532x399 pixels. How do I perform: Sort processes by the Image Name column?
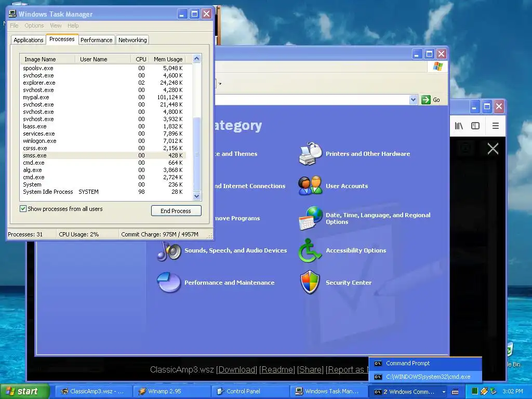(x=47, y=59)
